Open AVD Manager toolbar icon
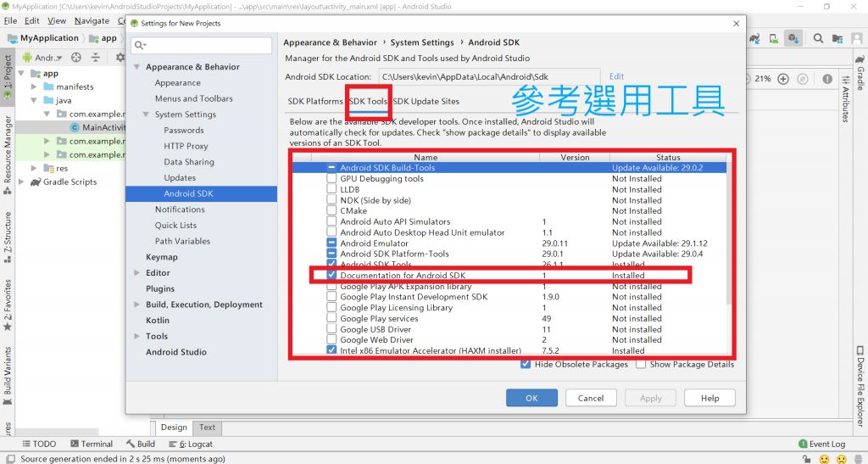Screen dimensions: 868x464 774,38
